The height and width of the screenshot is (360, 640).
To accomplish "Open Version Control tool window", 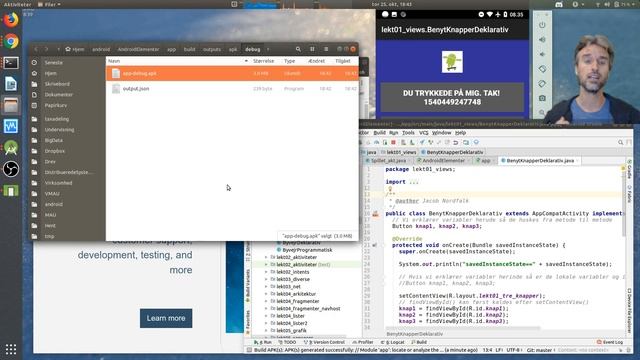I will [x=324, y=342].
